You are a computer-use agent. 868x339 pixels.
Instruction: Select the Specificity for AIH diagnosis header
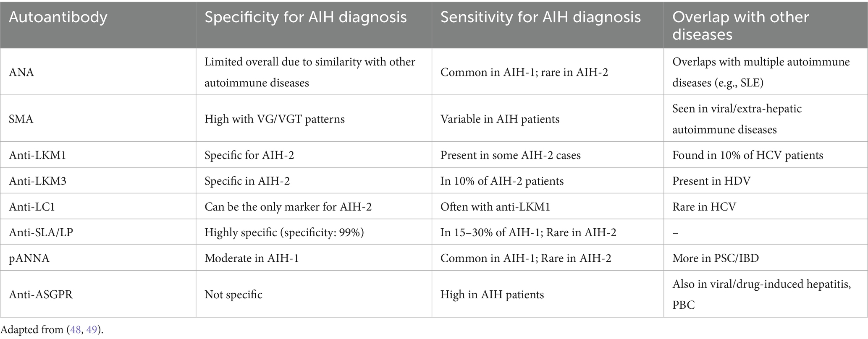pyautogui.click(x=305, y=17)
